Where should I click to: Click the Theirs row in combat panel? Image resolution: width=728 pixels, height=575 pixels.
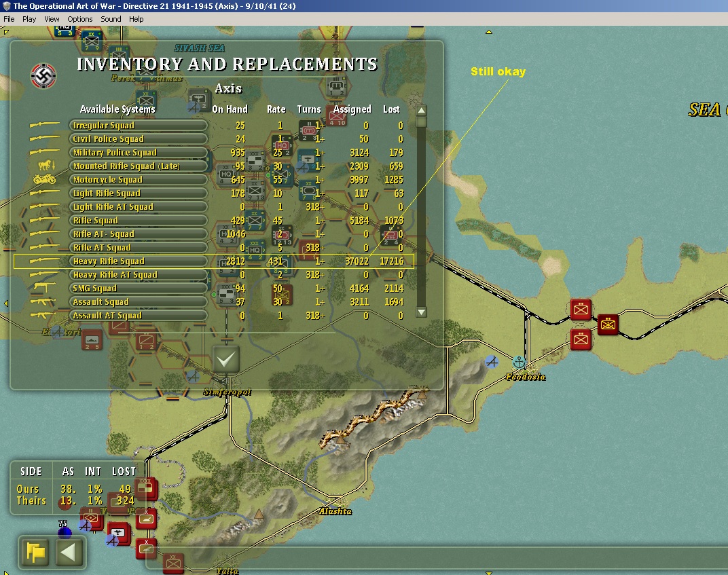click(74, 501)
